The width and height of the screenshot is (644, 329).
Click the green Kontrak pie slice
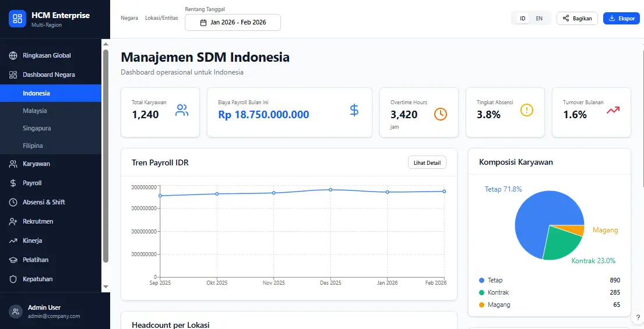[561, 243]
